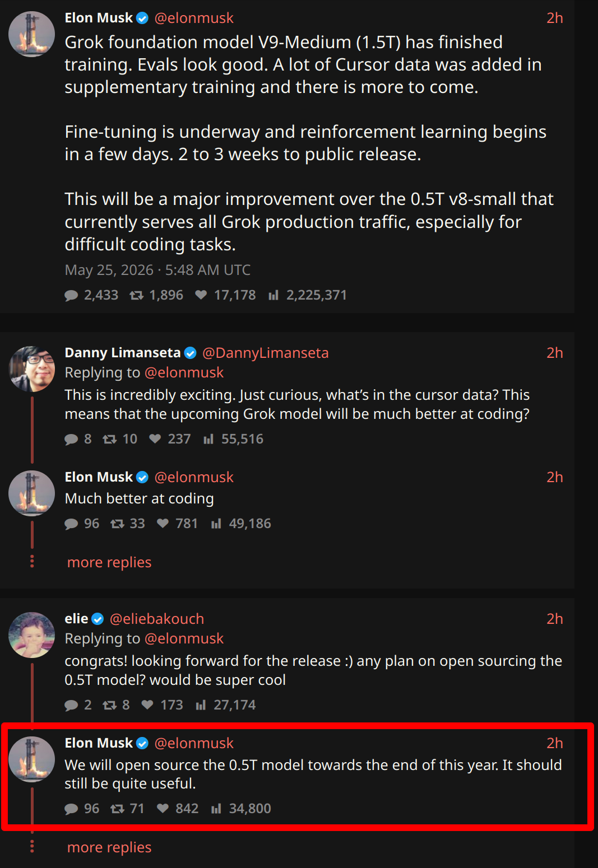598x868 pixels.
Task: Click views icon showing 2,225,371
Action: click(x=273, y=295)
